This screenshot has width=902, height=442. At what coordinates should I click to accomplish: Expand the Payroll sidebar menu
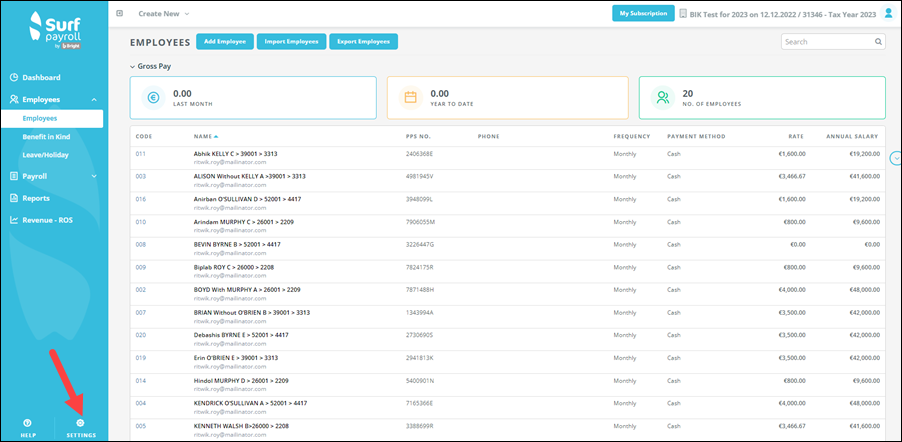(94, 177)
